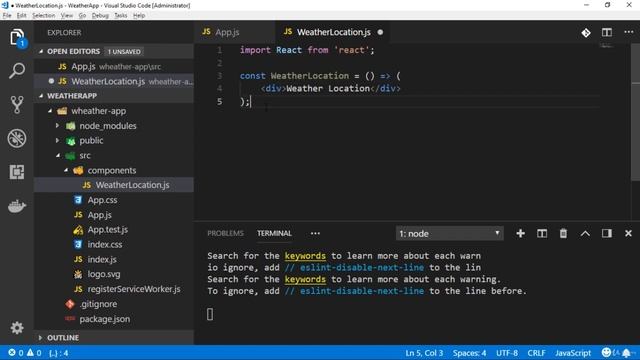The image size is (640, 360).
Task: Open WeatherLocation.js in components folder
Action: (x=114, y=185)
